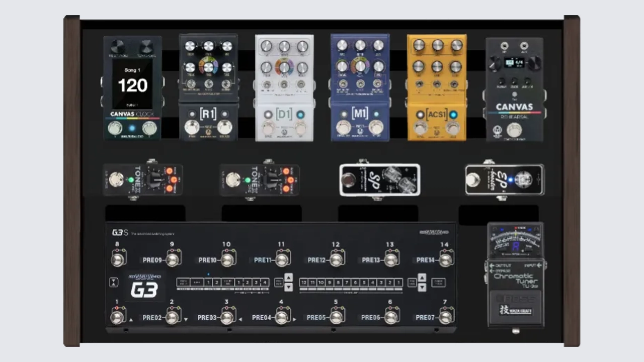The height and width of the screenshot is (362, 644).
Task: Click the PRE10 footswitch on G3
Action: coord(227,259)
